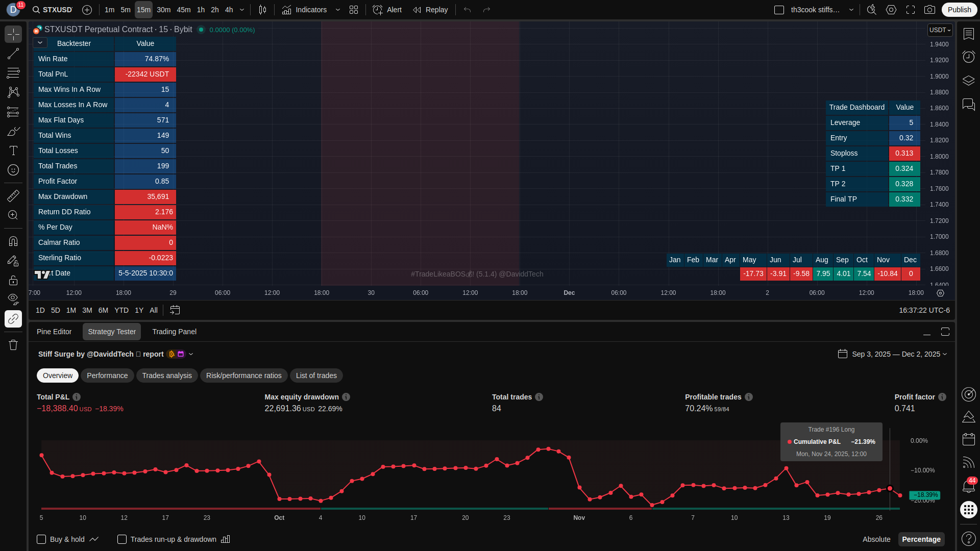Expand the timeframe interval dropdown arrow

click(x=242, y=10)
